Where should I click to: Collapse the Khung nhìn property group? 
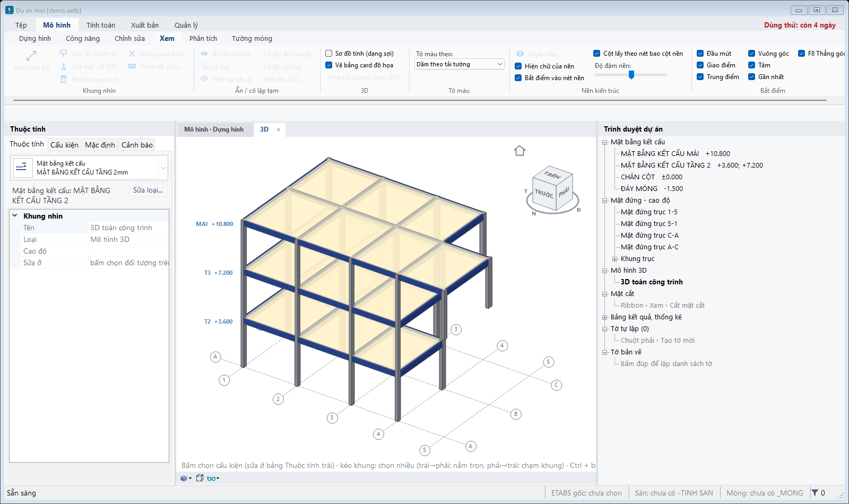pos(14,216)
